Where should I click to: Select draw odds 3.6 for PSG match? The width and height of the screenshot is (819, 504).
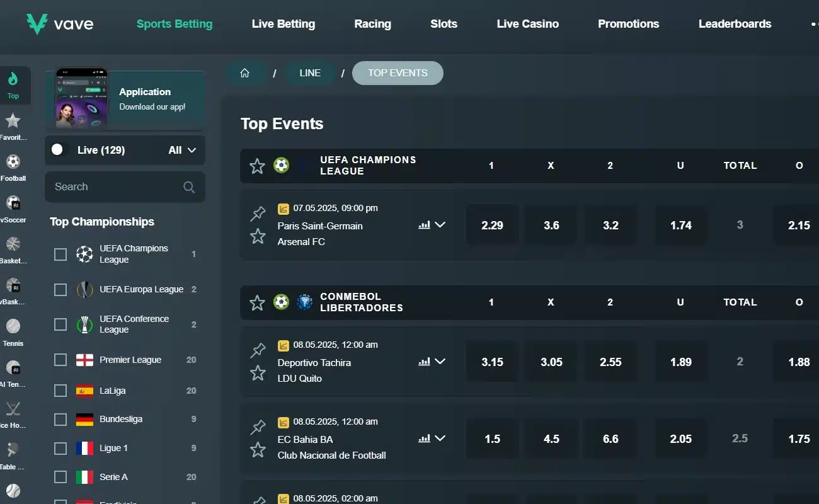(x=551, y=225)
